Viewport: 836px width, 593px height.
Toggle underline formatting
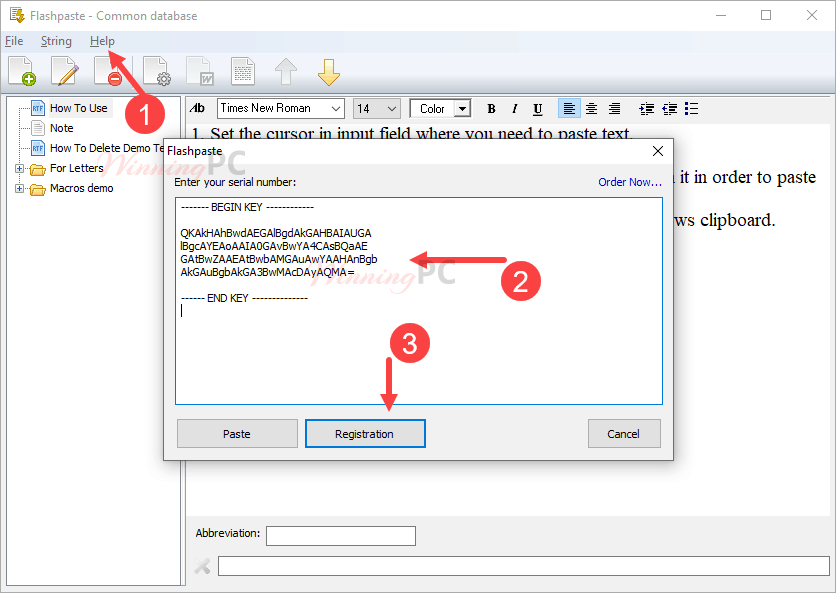tap(537, 109)
